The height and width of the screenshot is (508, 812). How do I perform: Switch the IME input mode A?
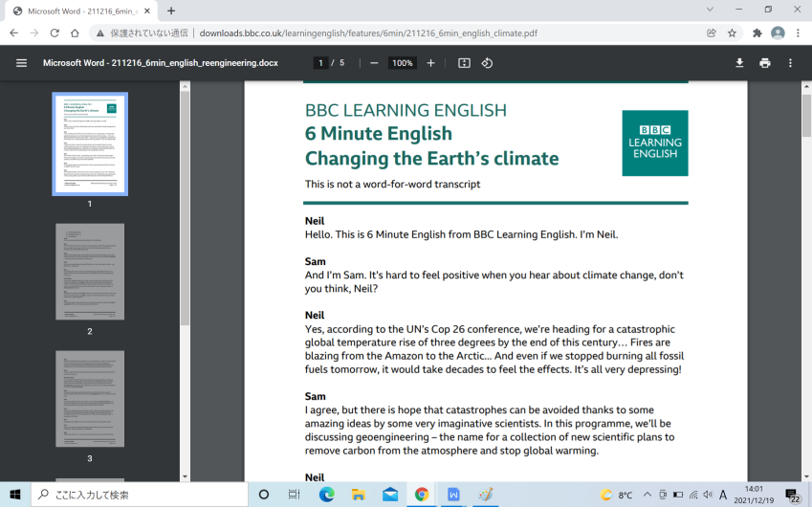[723, 495]
